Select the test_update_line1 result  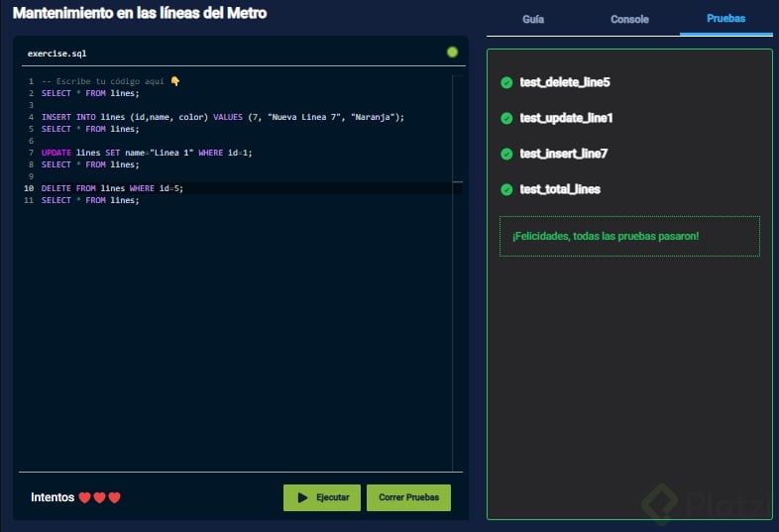tap(566, 118)
